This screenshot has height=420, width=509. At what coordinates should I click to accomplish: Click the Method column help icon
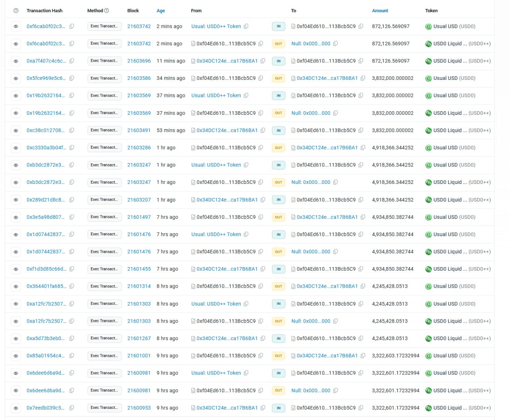pos(107,11)
